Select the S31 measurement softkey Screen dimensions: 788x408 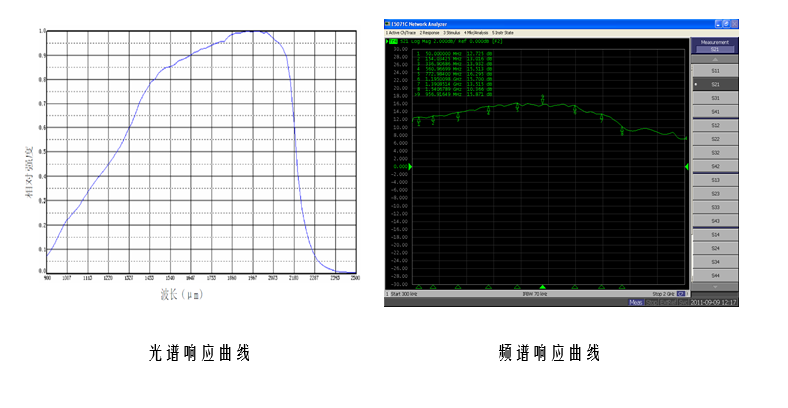715,98
